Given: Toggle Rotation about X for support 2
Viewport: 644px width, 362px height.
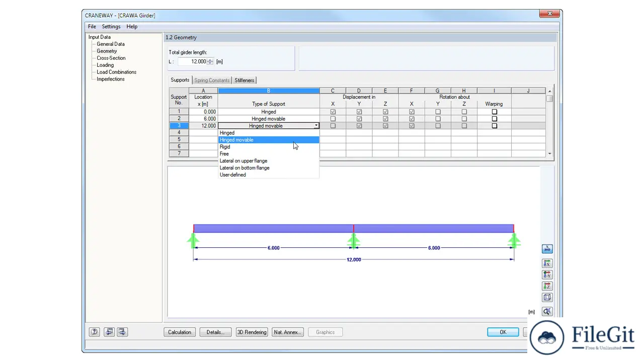Looking at the screenshot, I should coord(412,119).
